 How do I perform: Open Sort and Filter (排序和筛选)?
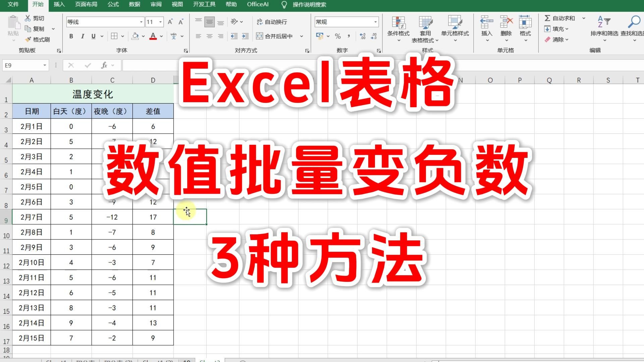(x=604, y=28)
